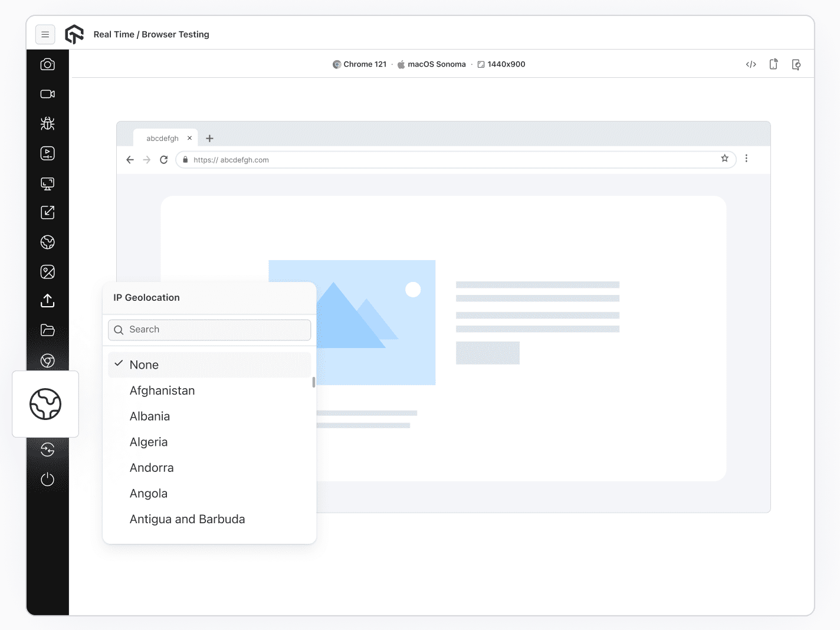Select None to disable geolocation
Image resolution: width=840 pixels, height=630 pixels.
[x=144, y=365]
